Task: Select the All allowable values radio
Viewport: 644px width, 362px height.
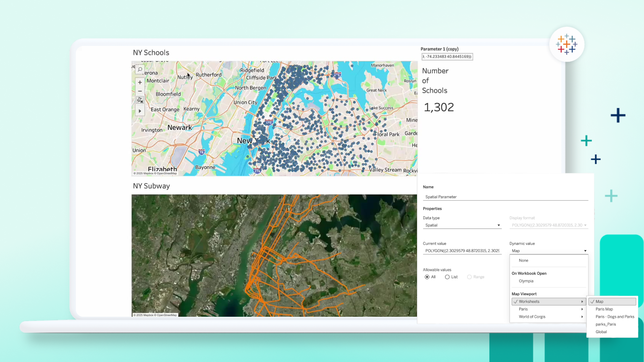Action: (427, 277)
